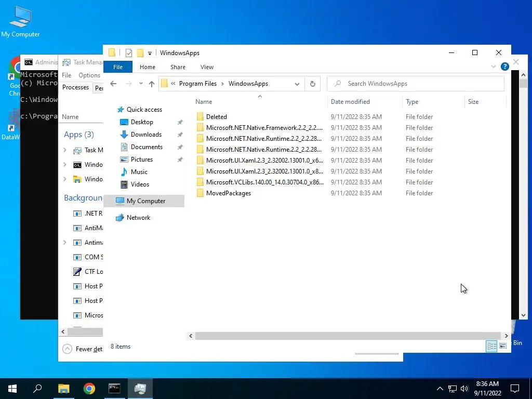Viewport: 532px width, 399px height.
Task: Open Downloads in navigation pane
Action: click(x=146, y=135)
